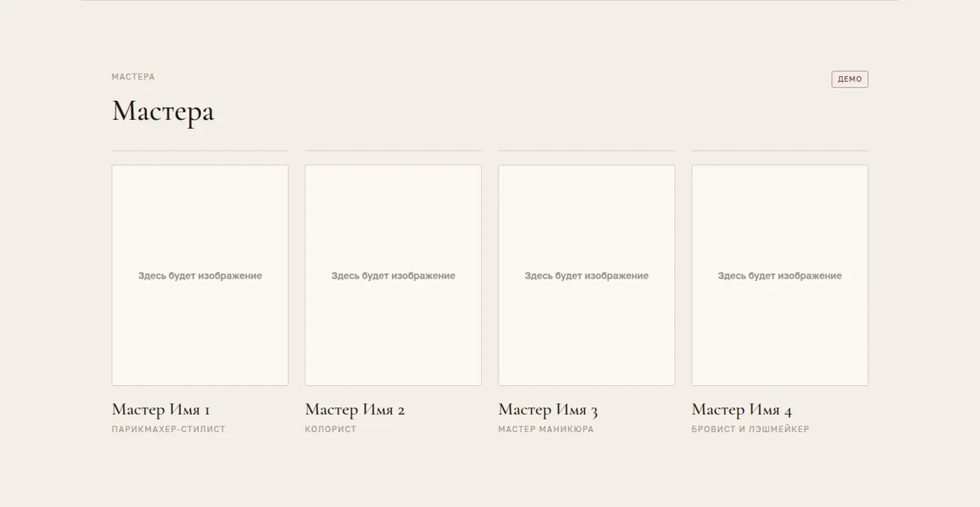Click placeholder text in third master card
The height and width of the screenshot is (507, 980).
point(587,276)
